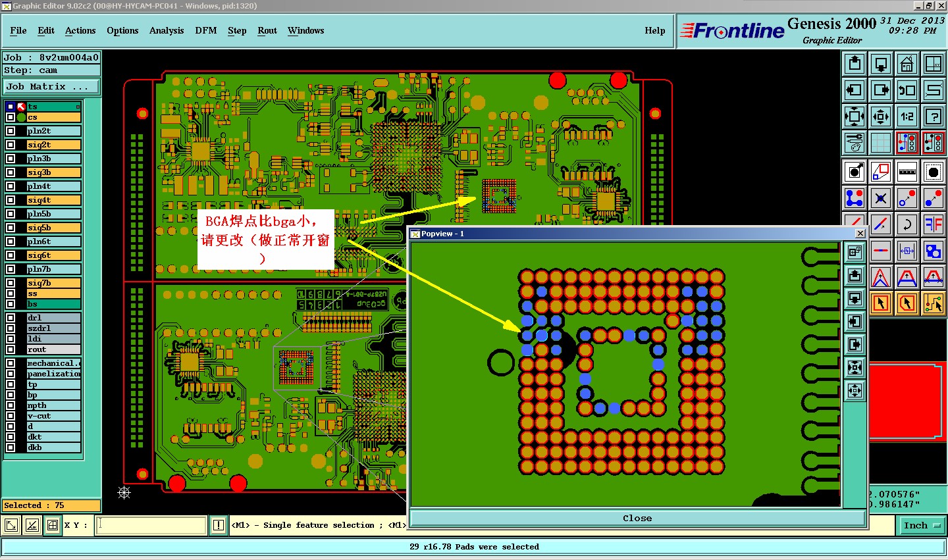Open the File menu

pos(18,30)
